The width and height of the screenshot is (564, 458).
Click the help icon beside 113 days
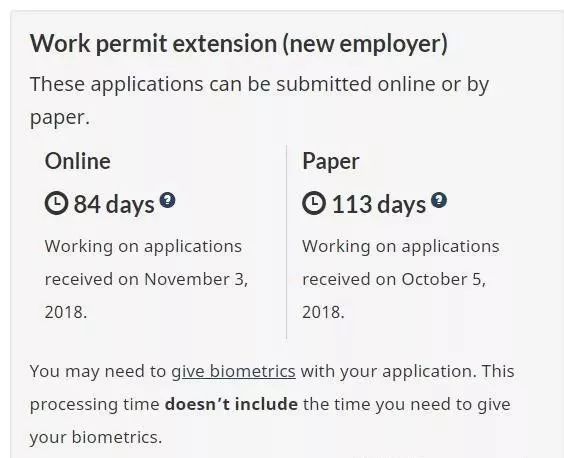click(x=439, y=200)
